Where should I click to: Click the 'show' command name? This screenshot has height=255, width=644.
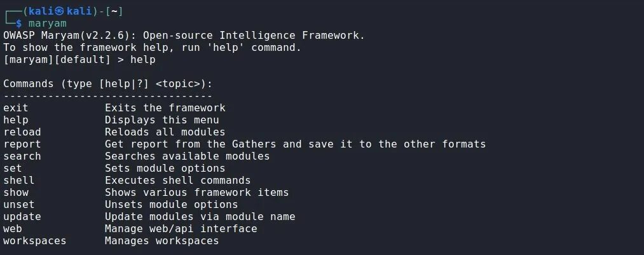tap(16, 193)
